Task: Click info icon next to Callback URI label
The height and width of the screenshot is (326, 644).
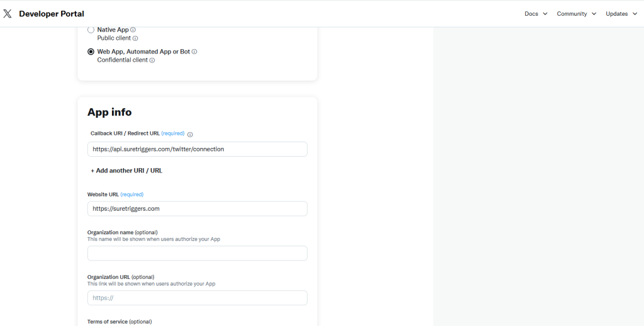Action: pos(190,134)
